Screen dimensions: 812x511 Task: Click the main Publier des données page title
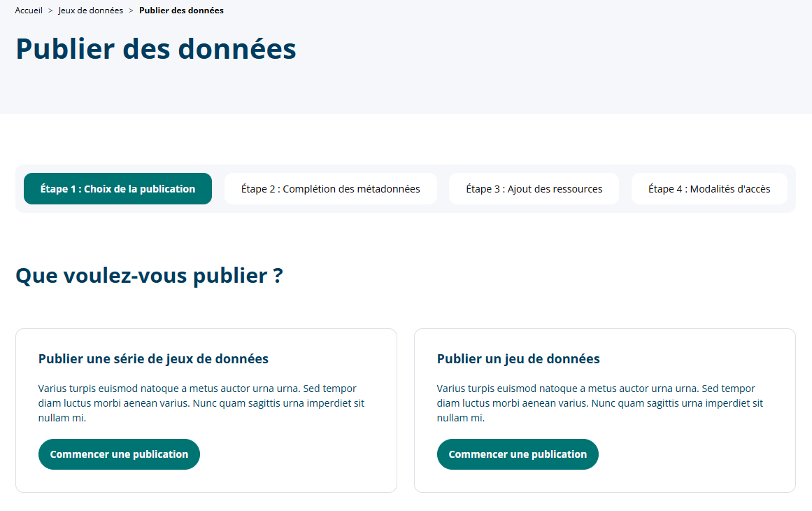[x=156, y=49]
